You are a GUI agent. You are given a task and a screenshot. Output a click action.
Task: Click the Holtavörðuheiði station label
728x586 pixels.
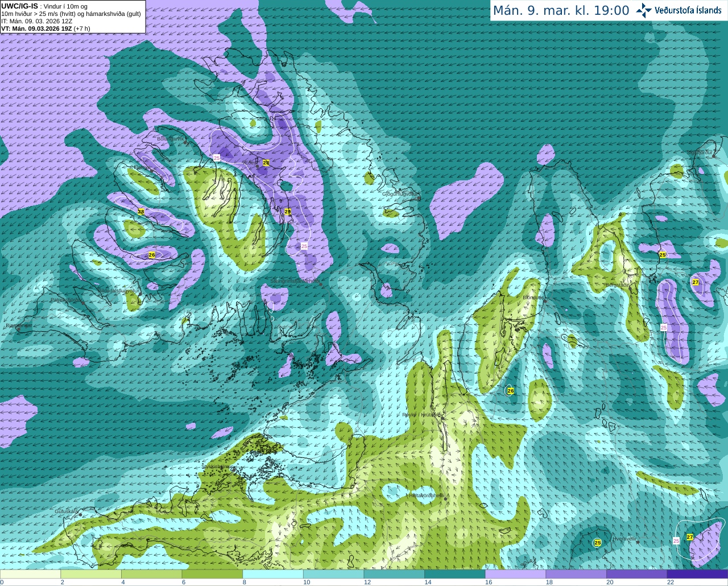pyautogui.click(x=426, y=496)
